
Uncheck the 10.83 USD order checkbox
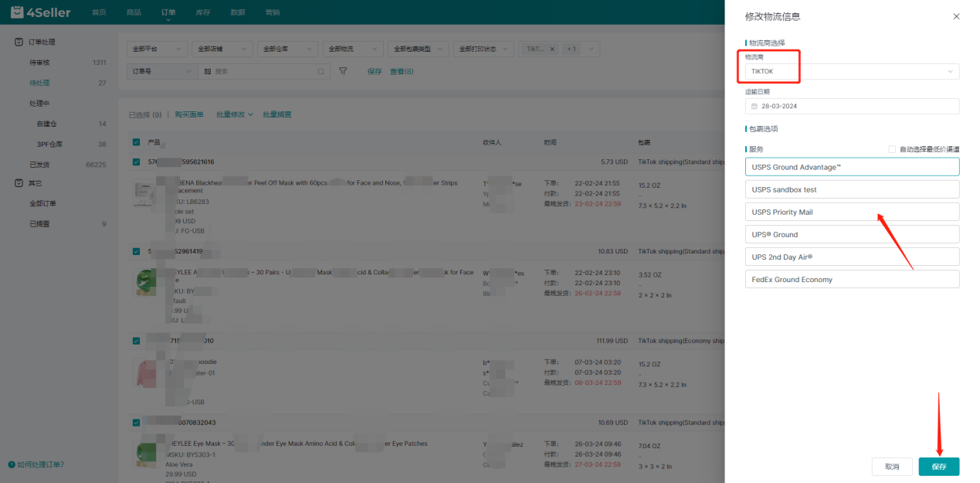coord(137,251)
